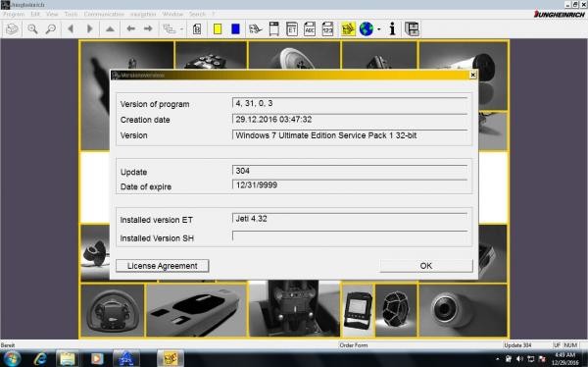588x367 pixels.
Task: Click the yellow square toolbar swatch
Action: pos(218,28)
